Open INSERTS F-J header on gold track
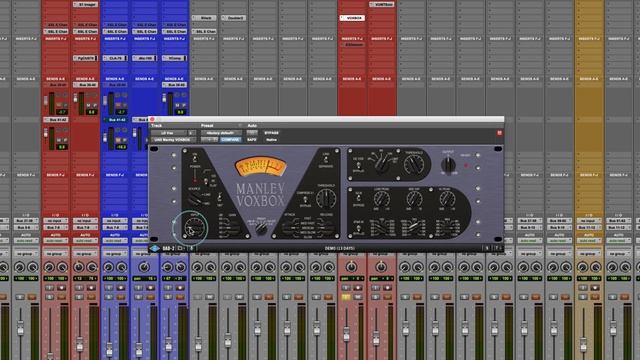The image size is (640, 360). click(x=589, y=39)
